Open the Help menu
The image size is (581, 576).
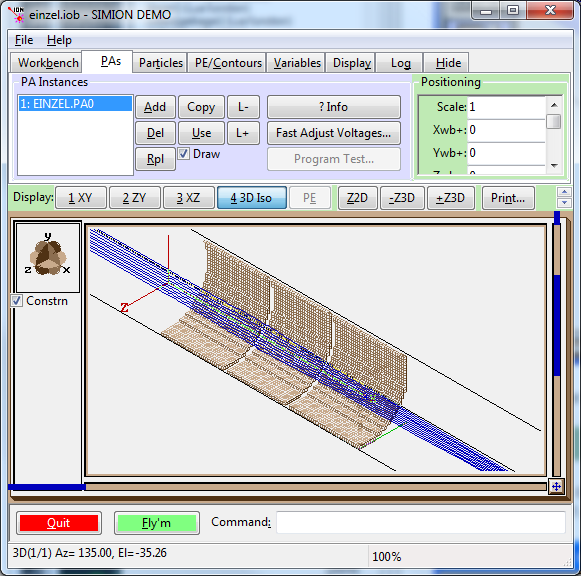59,40
